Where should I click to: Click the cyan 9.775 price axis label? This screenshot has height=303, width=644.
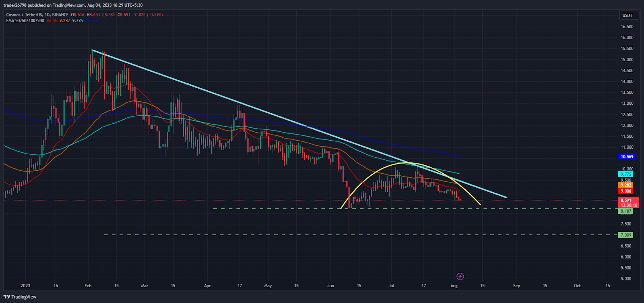pos(625,174)
